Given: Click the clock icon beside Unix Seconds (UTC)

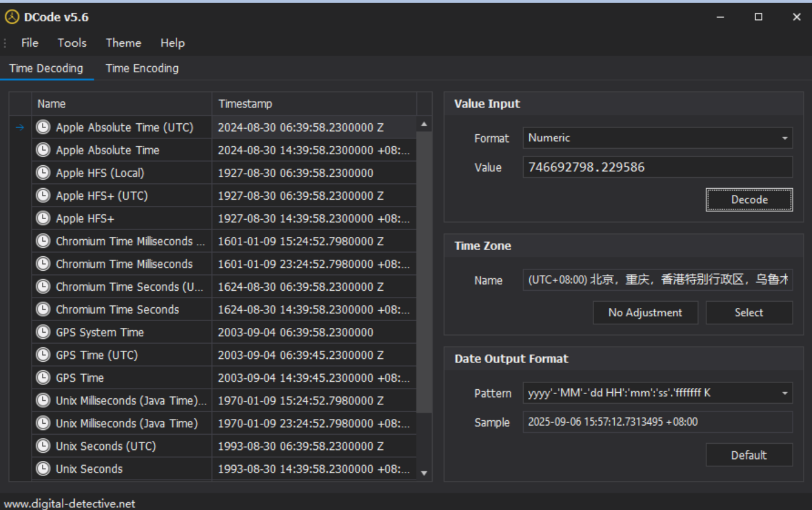Looking at the screenshot, I should point(42,446).
